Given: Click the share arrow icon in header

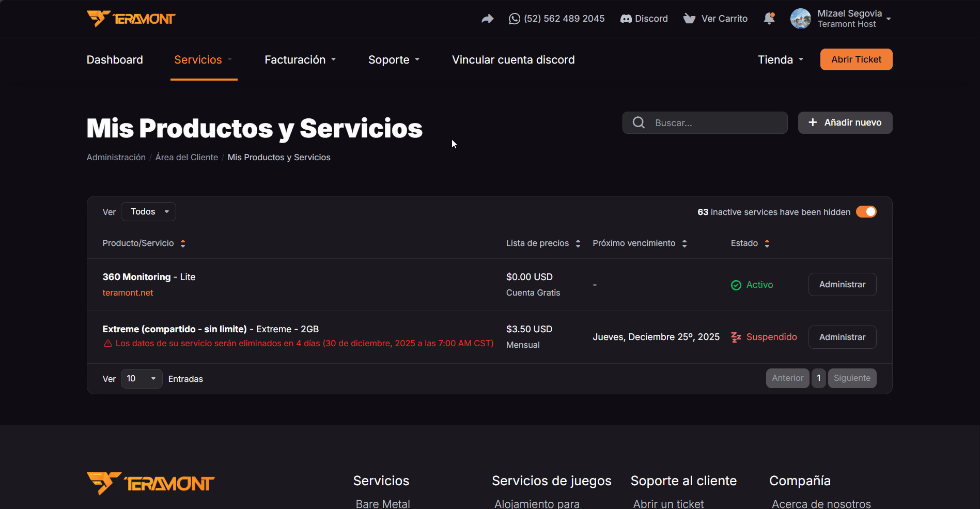Looking at the screenshot, I should point(487,19).
